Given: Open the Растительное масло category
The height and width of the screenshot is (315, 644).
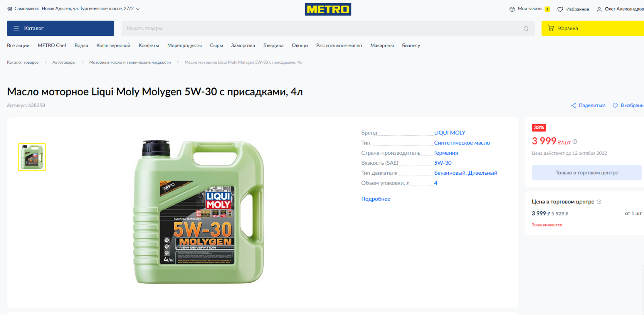Looking at the screenshot, I should click(x=339, y=46).
